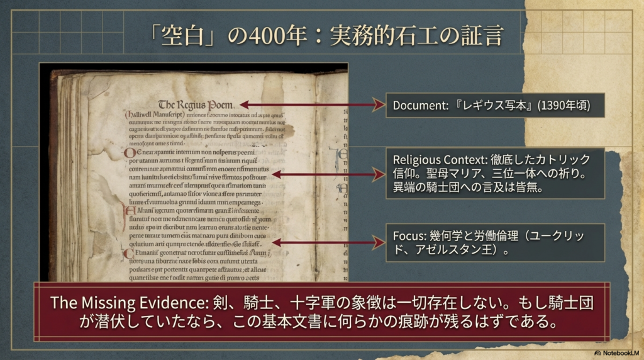644x360 pixels.
Task: Select the Focus: 幾何学と労働倫理 info box
Action: click(495, 242)
